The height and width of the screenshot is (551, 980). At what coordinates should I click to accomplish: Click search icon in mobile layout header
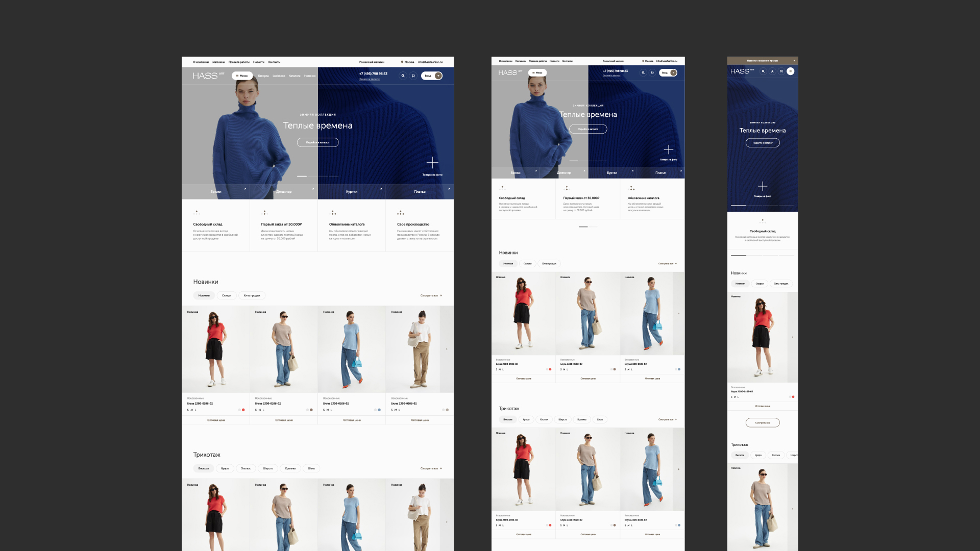(x=763, y=71)
